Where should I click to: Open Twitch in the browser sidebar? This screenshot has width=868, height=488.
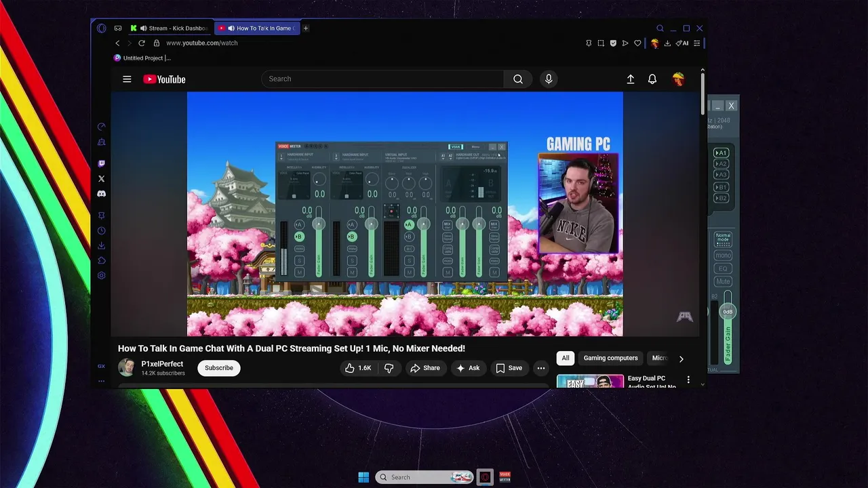[102, 163]
